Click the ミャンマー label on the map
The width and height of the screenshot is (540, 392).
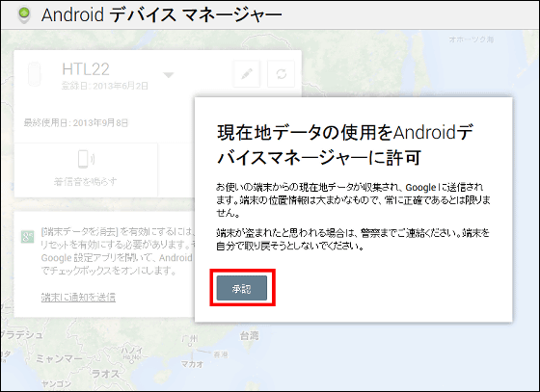[59, 358]
